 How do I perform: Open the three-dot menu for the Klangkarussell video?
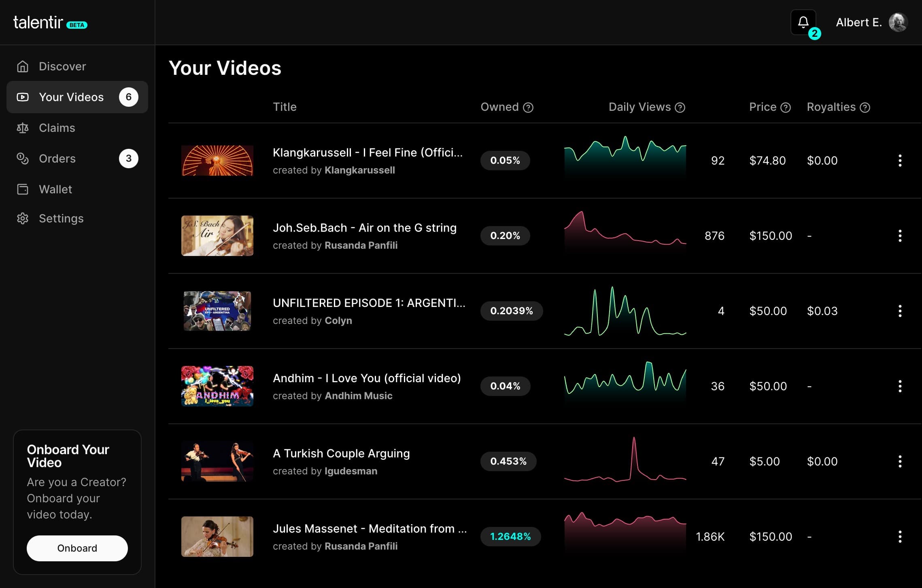tap(900, 161)
